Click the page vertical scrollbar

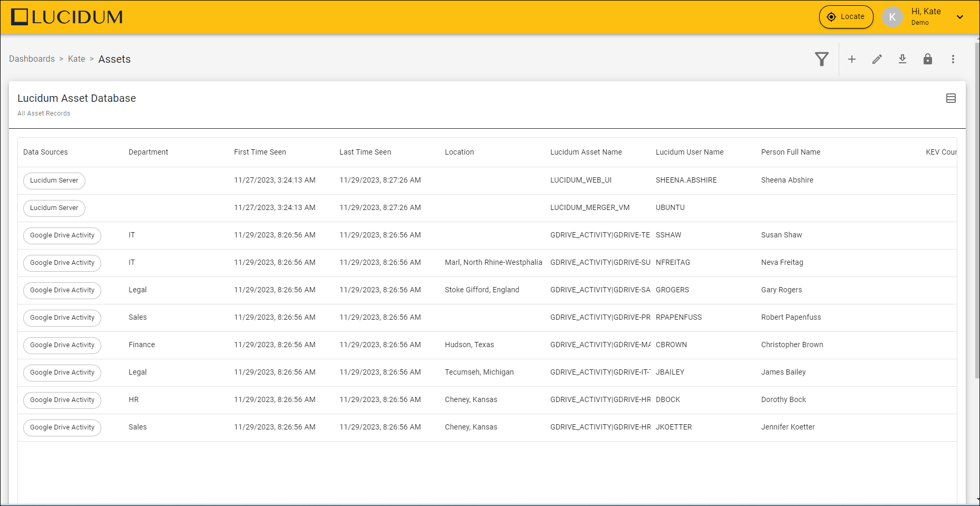[x=977, y=211]
